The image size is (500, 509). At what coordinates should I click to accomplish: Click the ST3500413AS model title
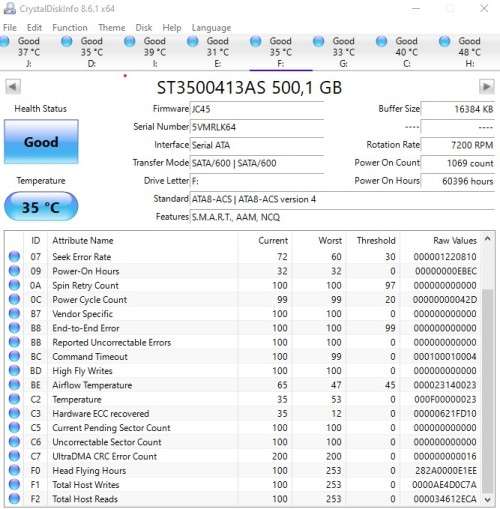tap(249, 88)
